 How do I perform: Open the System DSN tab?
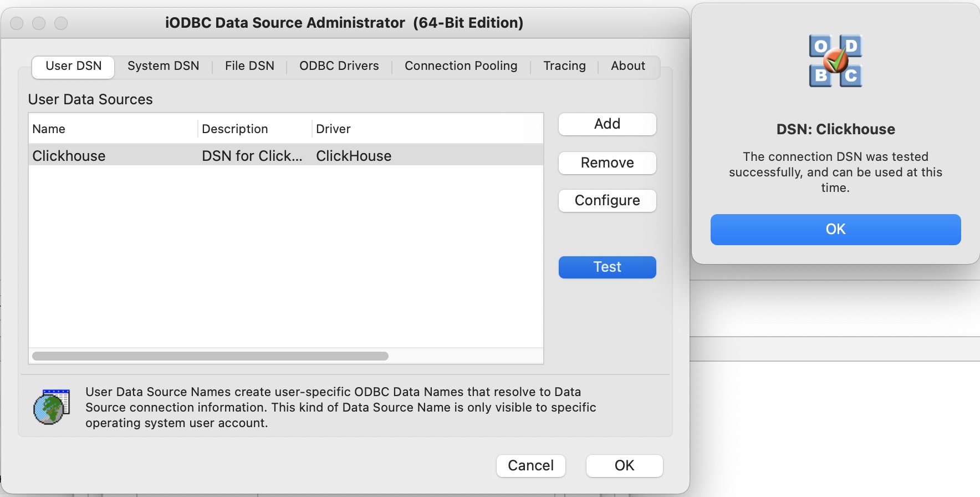tap(163, 66)
